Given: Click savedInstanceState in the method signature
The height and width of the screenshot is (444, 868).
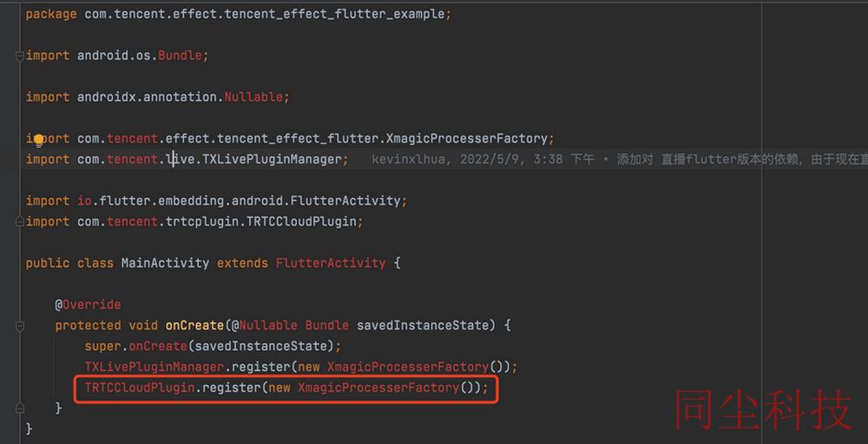Looking at the screenshot, I should pos(423,325).
